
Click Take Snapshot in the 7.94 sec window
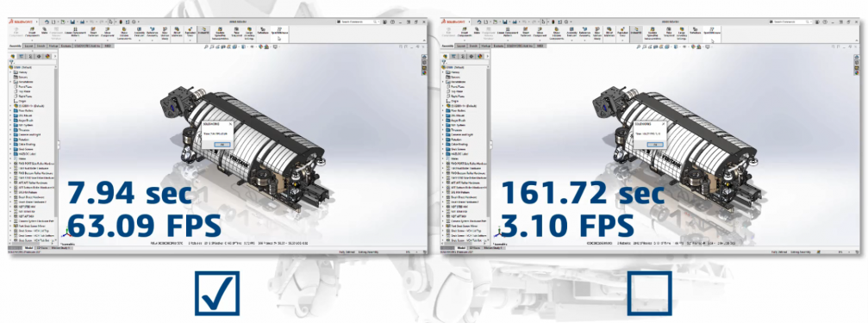click(x=236, y=32)
